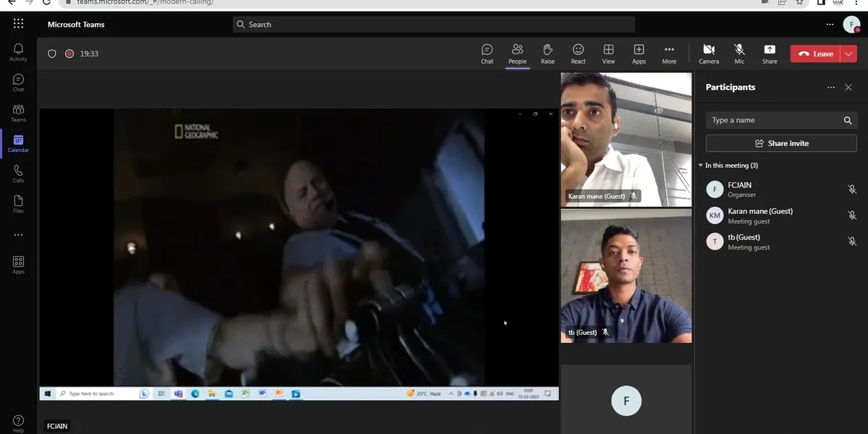Click the Type a name field

[x=774, y=120]
